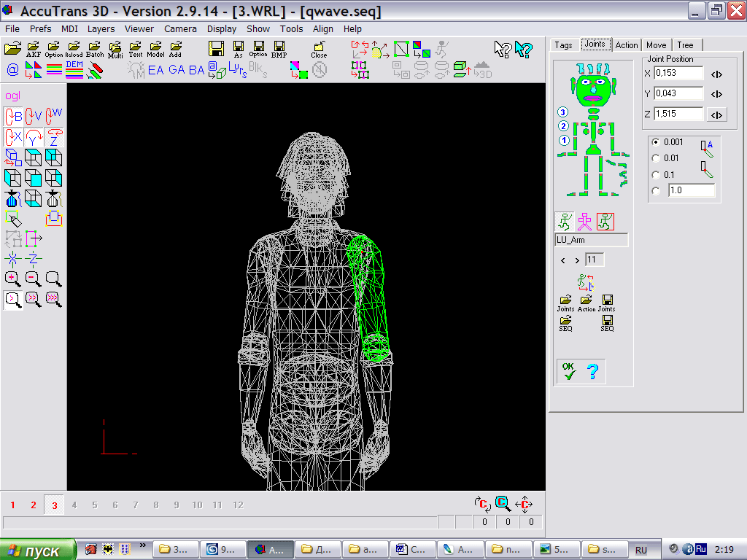The image size is (747, 560).
Task: Click the Close file icon
Action: click(319, 50)
